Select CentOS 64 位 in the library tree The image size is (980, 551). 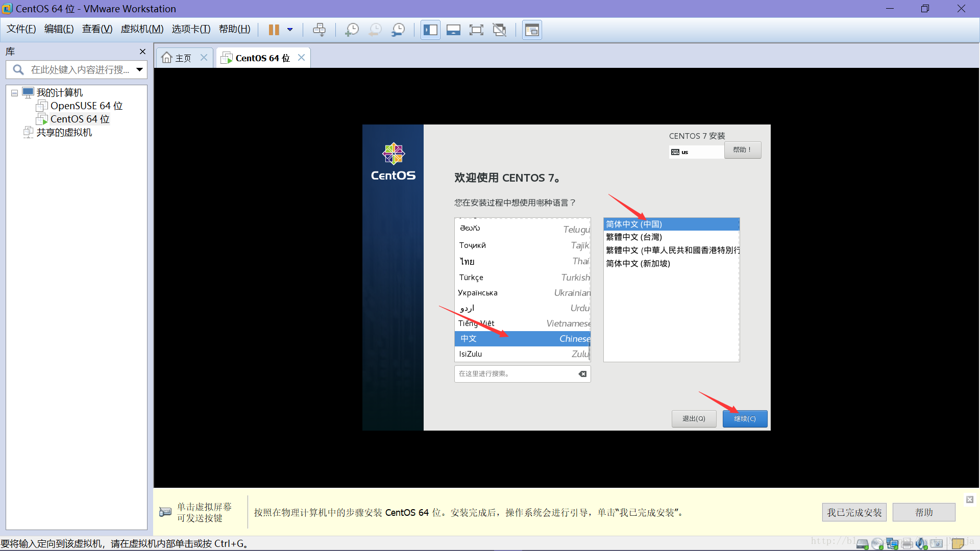click(80, 119)
